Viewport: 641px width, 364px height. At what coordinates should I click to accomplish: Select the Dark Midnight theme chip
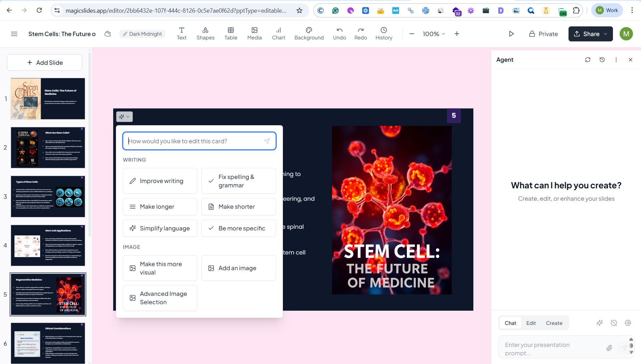coord(142,34)
